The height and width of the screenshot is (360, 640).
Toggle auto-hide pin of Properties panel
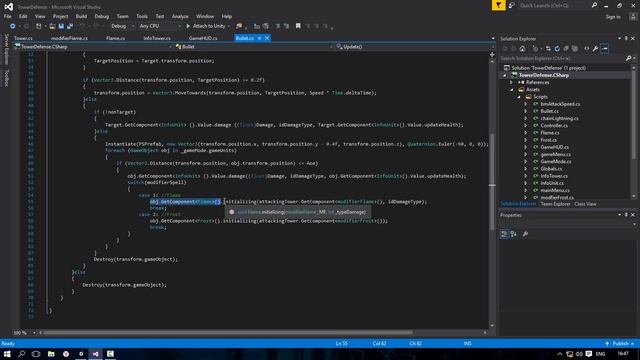coord(626,215)
